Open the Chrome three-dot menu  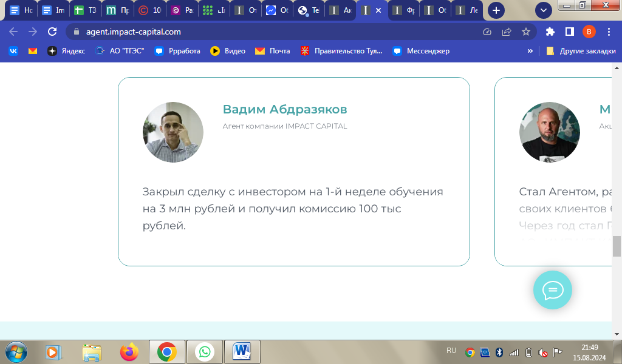pyautogui.click(x=609, y=32)
